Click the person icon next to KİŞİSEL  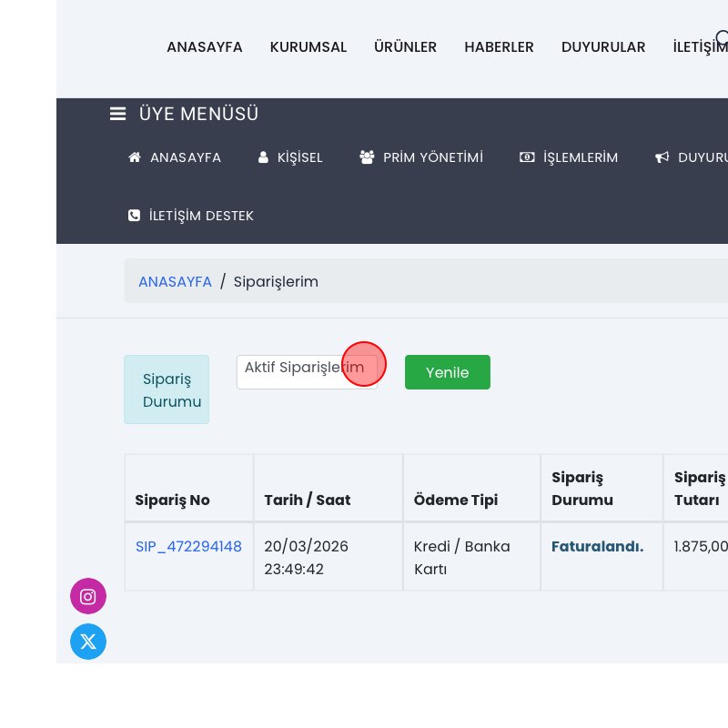(263, 157)
